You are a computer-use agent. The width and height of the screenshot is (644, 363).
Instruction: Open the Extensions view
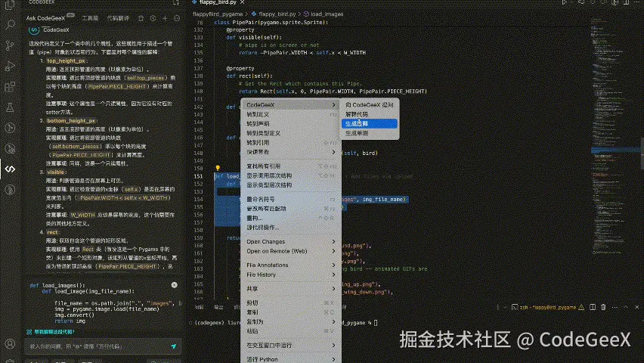pyautogui.click(x=10, y=87)
